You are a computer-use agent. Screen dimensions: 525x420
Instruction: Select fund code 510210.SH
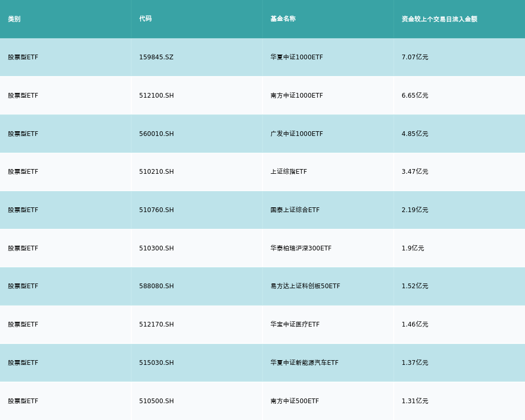coord(156,172)
